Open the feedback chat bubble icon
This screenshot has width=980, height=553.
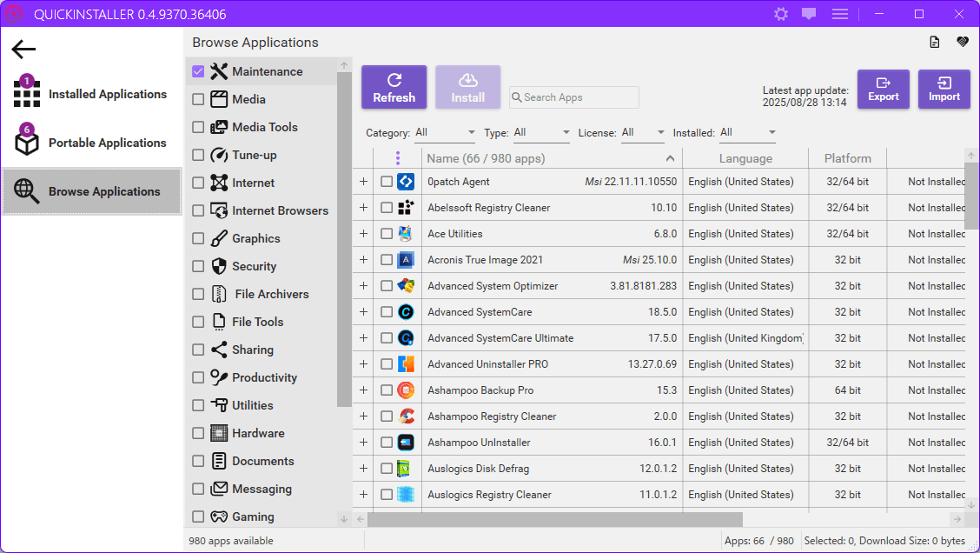[x=809, y=14]
